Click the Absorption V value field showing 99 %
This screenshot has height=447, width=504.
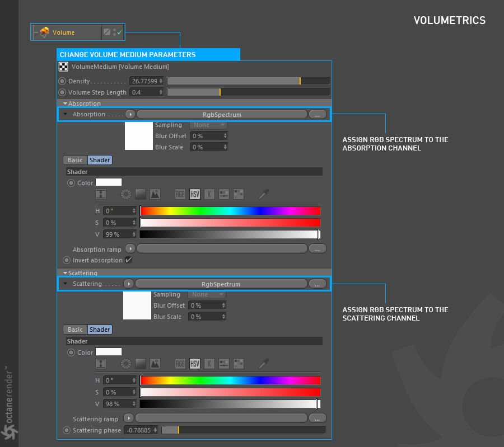tap(120, 234)
